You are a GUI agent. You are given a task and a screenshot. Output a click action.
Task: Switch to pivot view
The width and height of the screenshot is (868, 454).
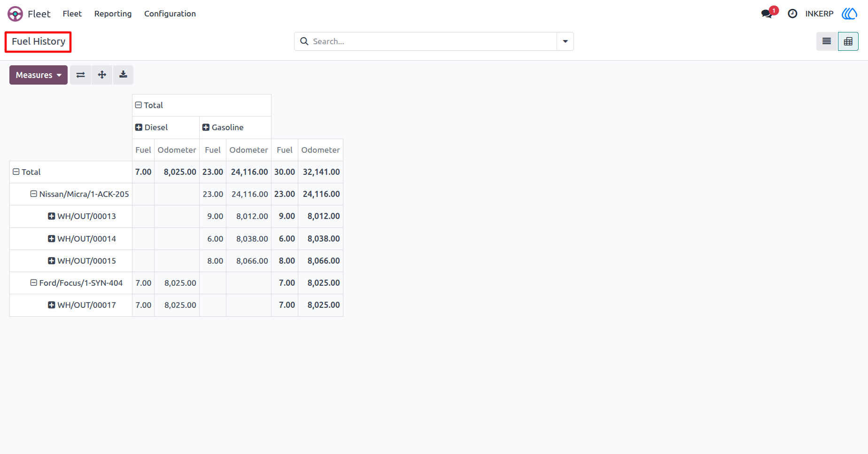(x=848, y=41)
